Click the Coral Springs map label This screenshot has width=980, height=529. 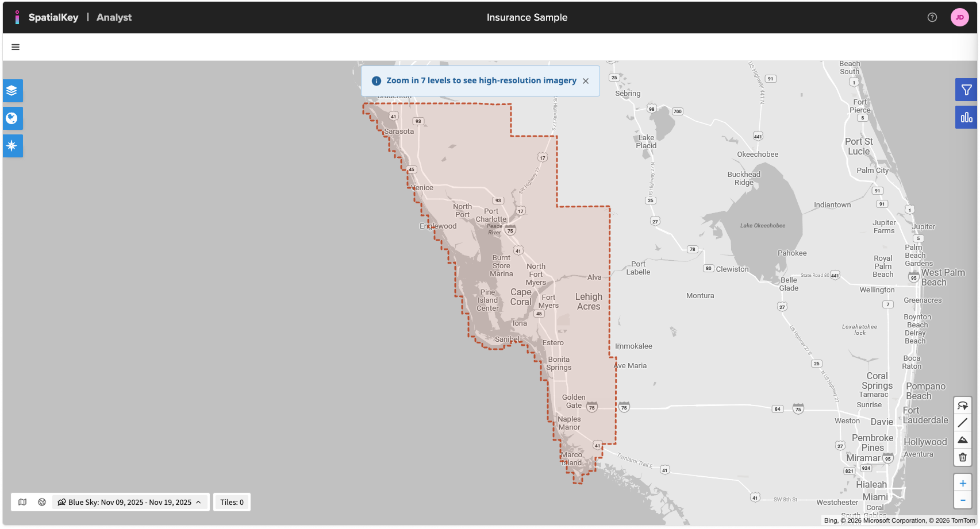[x=877, y=381]
